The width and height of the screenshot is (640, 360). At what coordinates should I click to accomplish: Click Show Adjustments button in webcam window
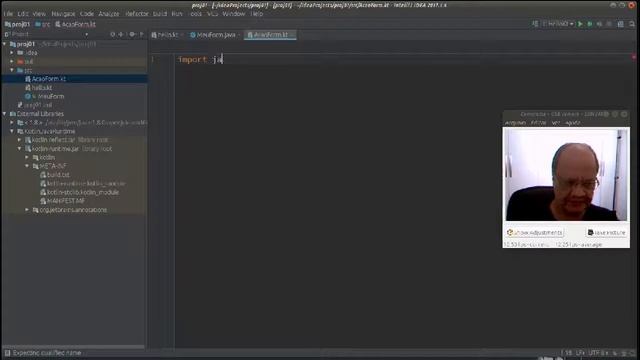point(535,233)
